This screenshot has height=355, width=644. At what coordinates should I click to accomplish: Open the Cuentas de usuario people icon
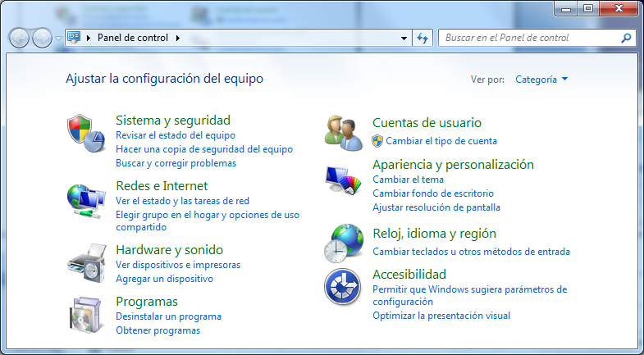click(x=344, y=134)
